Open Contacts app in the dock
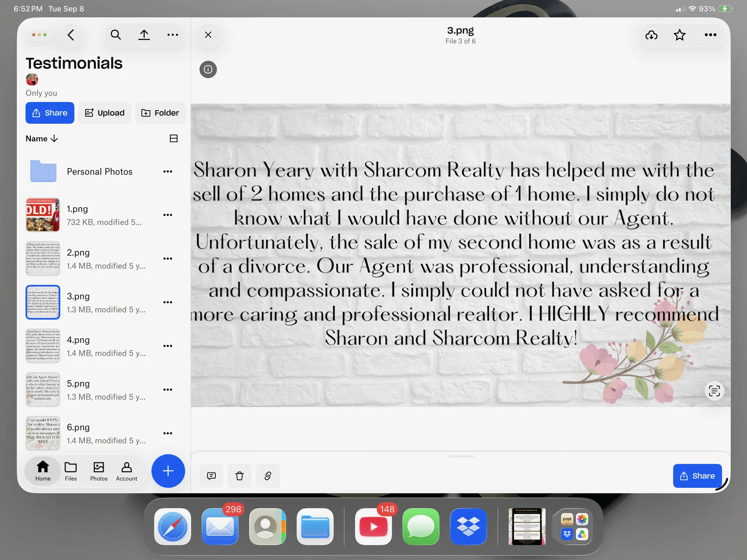 [268, 527]
